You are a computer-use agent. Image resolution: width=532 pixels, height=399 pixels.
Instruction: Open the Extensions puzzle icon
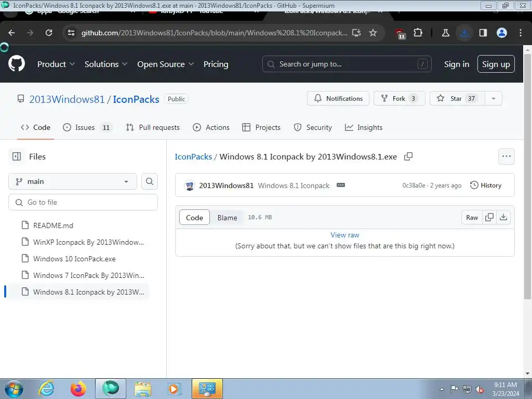click(x=418, y=33)
